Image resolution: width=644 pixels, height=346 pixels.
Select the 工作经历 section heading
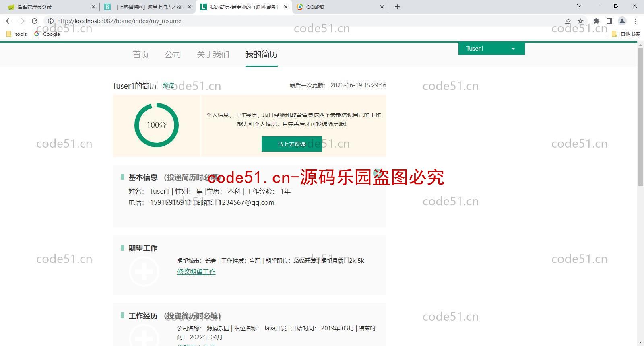(x=143, y=316)
